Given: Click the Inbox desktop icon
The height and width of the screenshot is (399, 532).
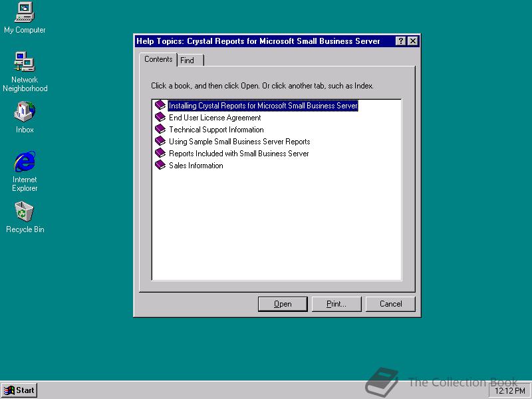Looking at the screenshot, I should [25, 117].
